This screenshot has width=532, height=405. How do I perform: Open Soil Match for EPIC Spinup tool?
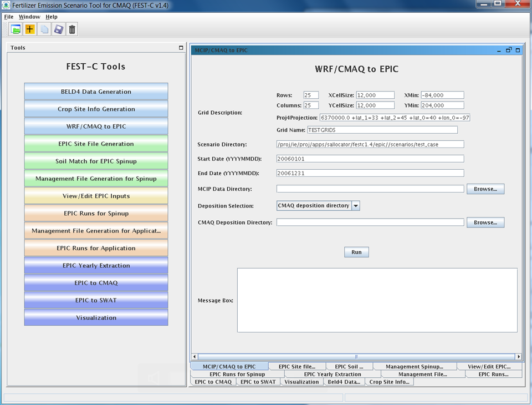[x=96, y=161]
